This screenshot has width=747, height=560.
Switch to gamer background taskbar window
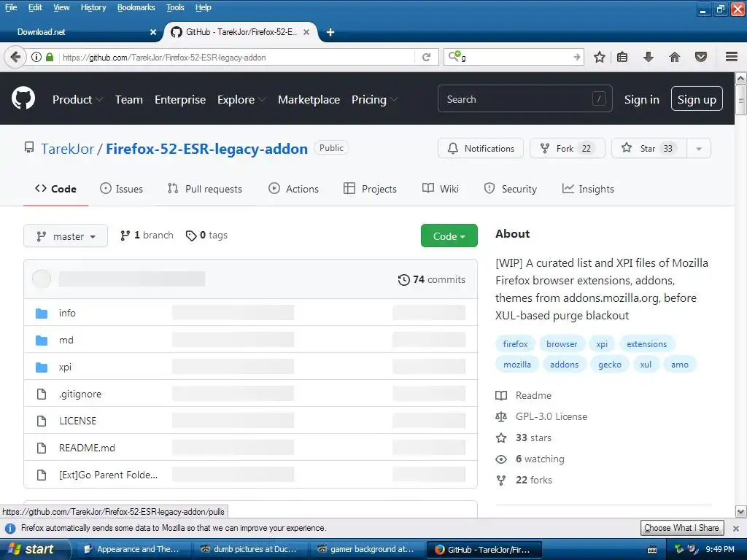[366, 549]
